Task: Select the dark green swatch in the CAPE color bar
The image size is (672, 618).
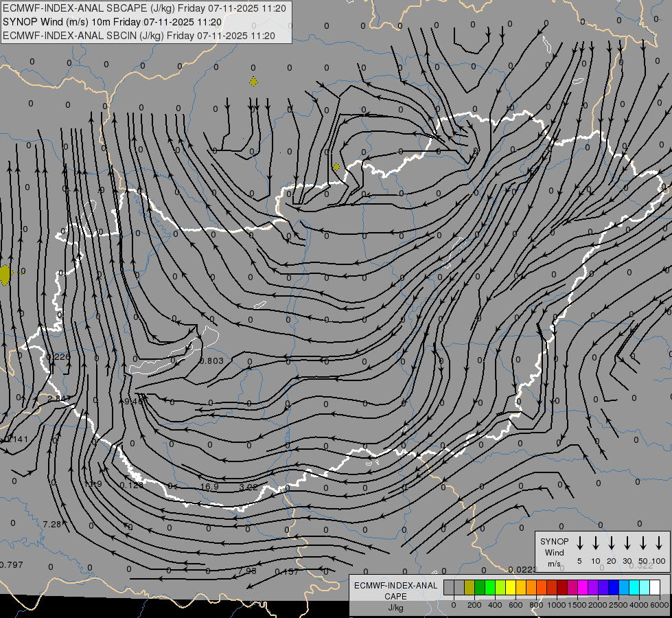Action: pyautogui.click(x=480, y=587)
